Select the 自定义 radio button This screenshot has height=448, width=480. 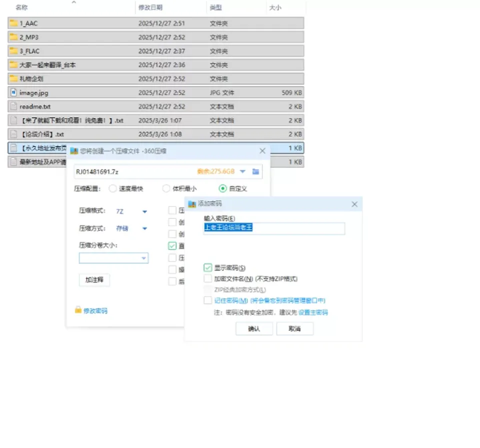223,188
